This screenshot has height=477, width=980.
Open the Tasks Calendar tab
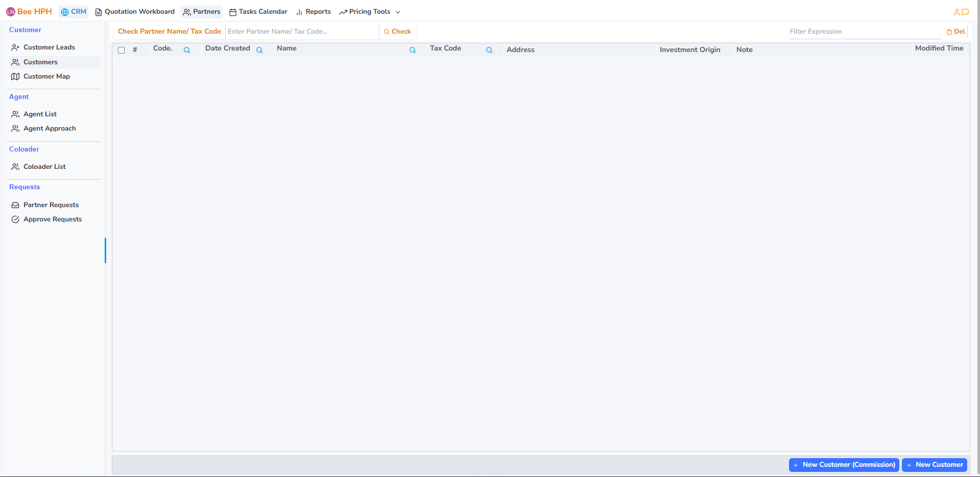tap(258, 12)
